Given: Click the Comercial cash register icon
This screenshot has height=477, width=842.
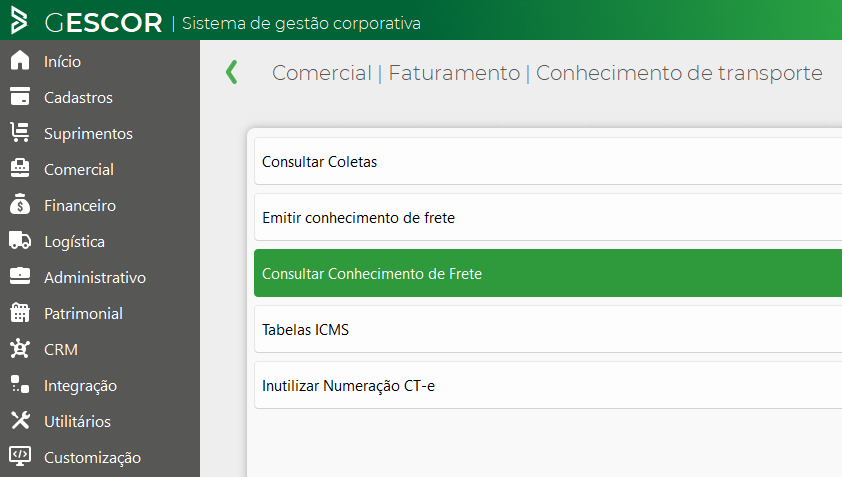Looking at the screenshot, I should [x=20, y=168].
